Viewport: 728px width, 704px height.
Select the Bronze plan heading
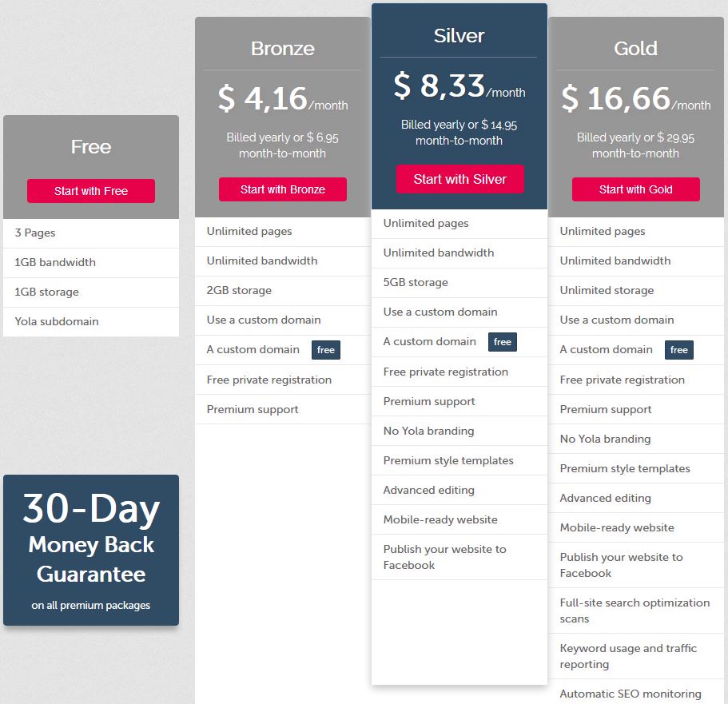pos(283,48)
